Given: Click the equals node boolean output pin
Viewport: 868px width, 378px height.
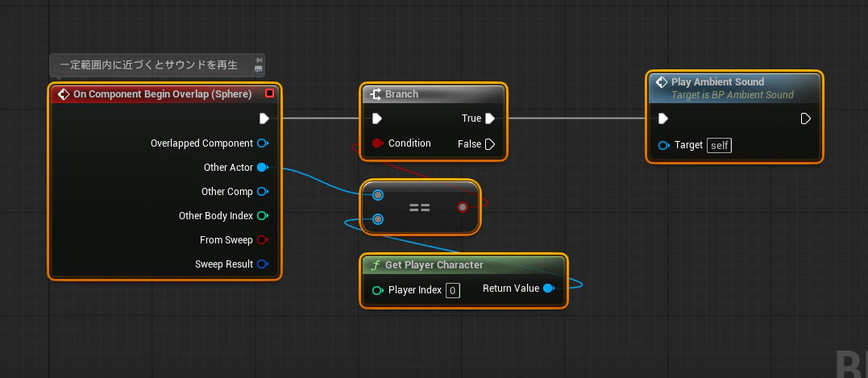Looking at the screenshot, I should click(x=463, y=207).
